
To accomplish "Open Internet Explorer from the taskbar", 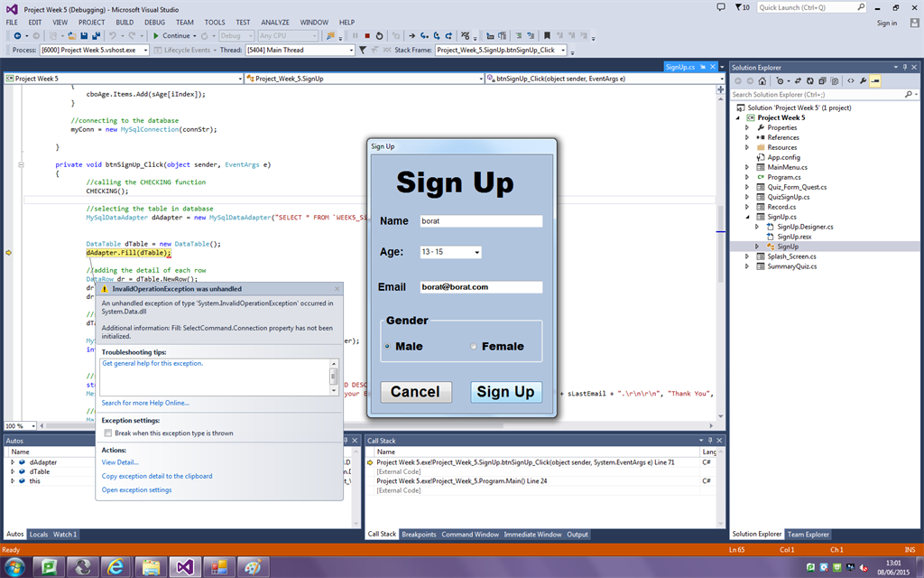I will click(116, 567).
